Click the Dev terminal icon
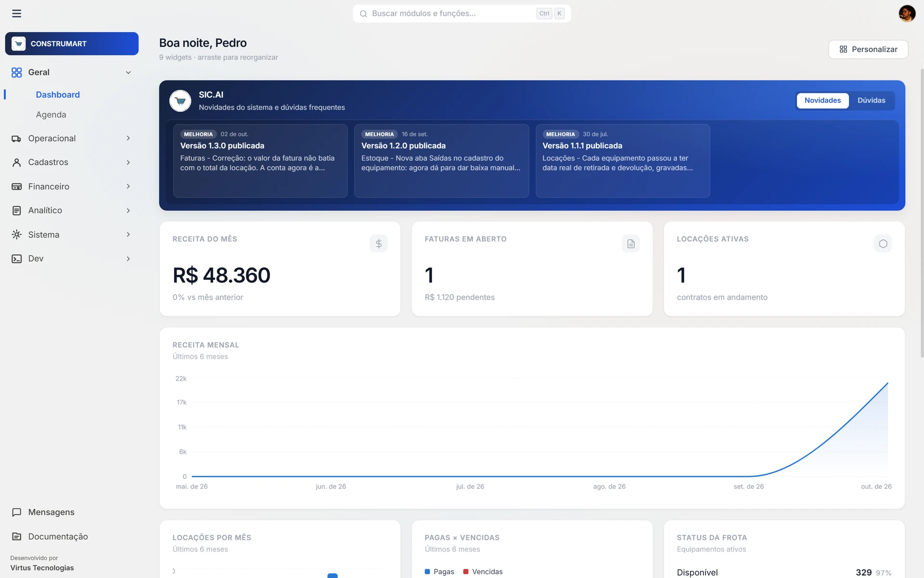 coord(16,259)
